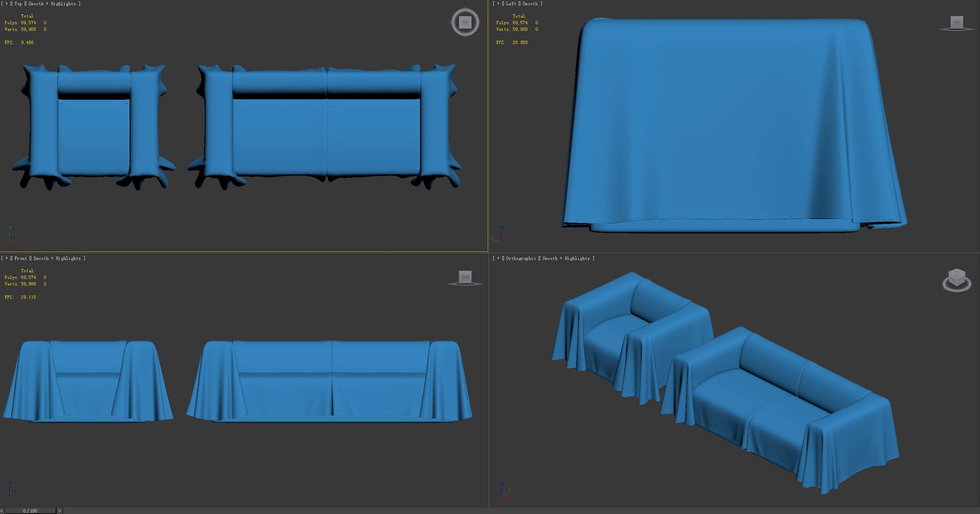
Task: Open 'Smooth + Highlights' shading menu in Top viewport
Action: (x=52, y=4)
